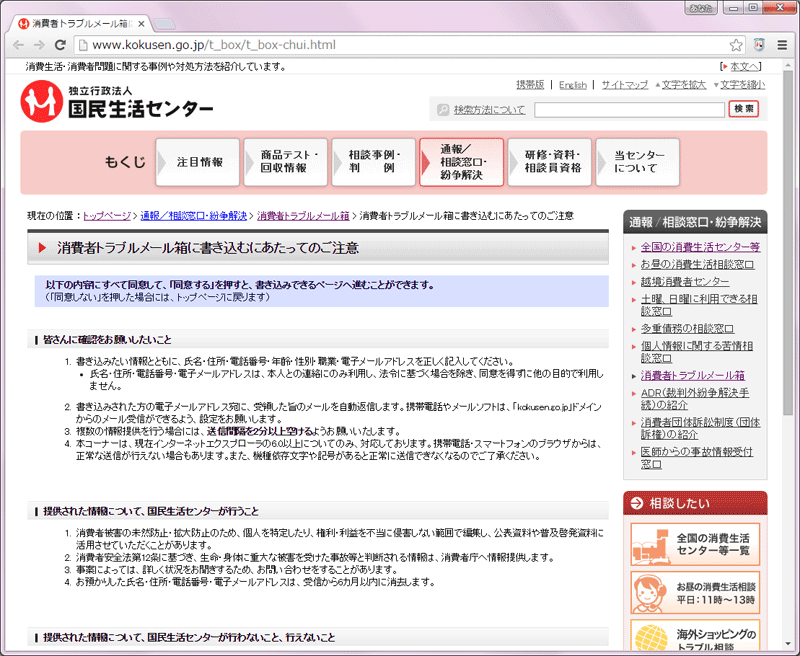This screenshot has width=800, height=656.
Task: Click the back navigation arrow icon
Action: [17, 44]
